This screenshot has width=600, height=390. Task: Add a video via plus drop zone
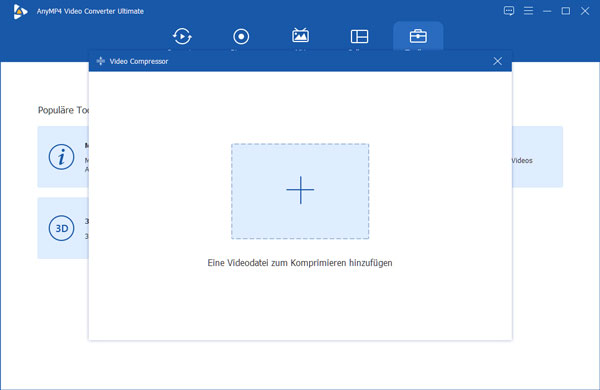300,191
